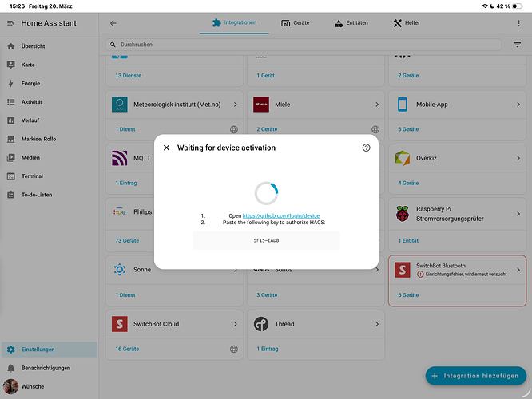Expand Raspberry Pi Stromversorgungsprüfer chevron

click(x=518, y=214)
